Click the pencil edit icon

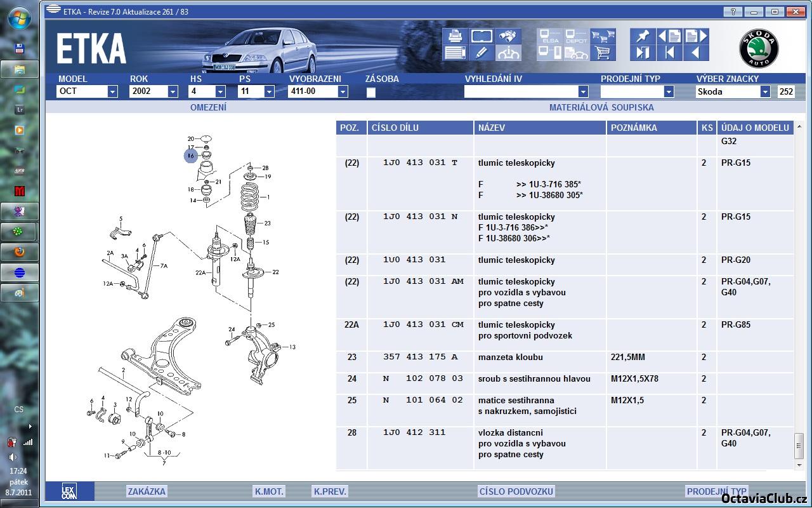point(481,53)
